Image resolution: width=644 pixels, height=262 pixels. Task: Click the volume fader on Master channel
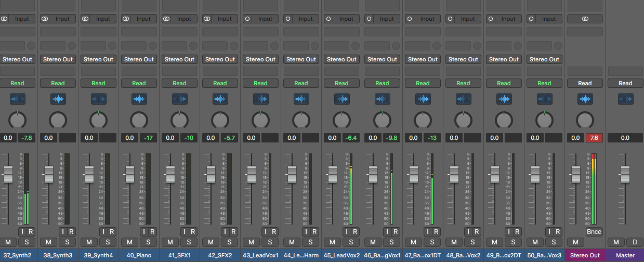[625, 174]
